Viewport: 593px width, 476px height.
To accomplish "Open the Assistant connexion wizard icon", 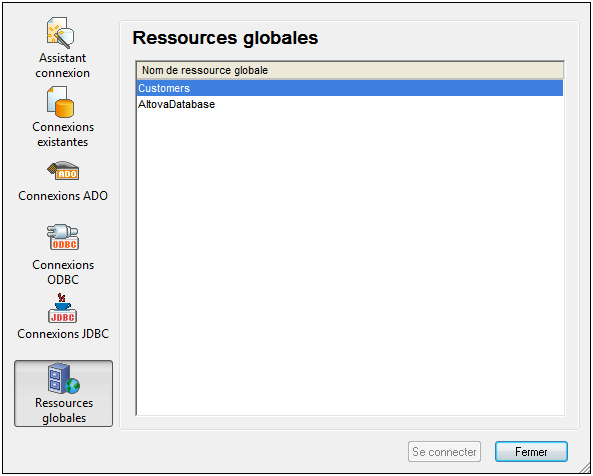I will [61, 33].
